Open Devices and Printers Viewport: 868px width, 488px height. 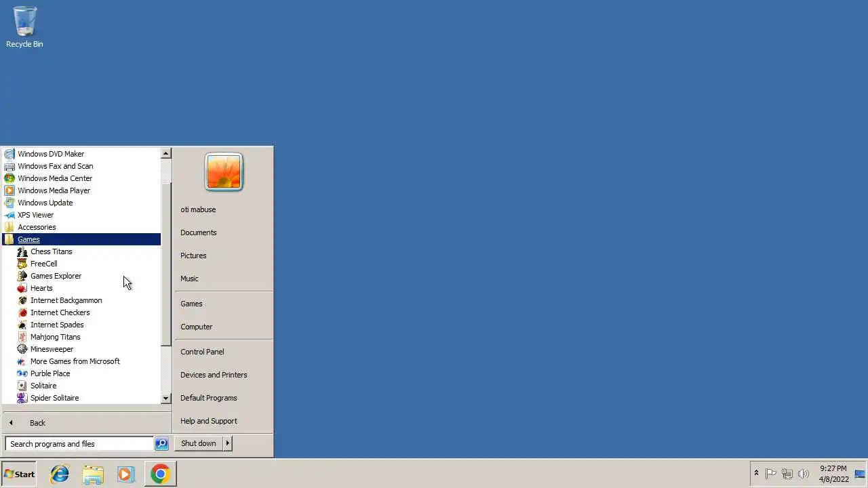214,375
